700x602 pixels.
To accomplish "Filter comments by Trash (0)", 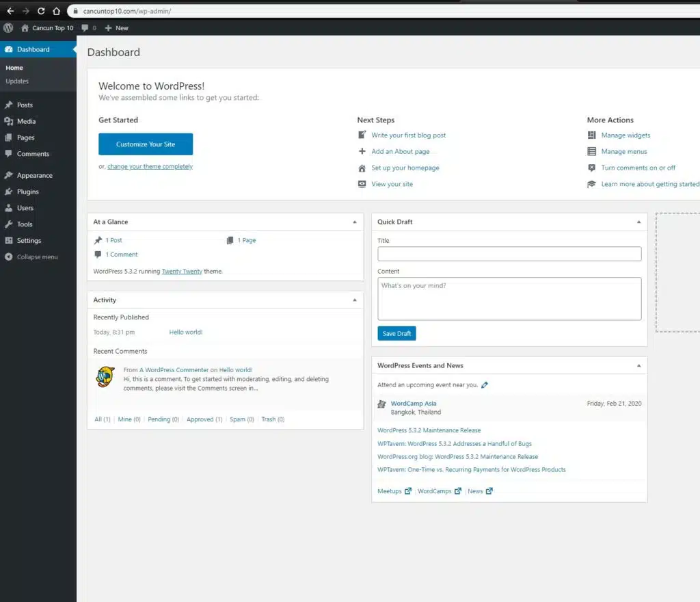I will (x=273, y=419).
